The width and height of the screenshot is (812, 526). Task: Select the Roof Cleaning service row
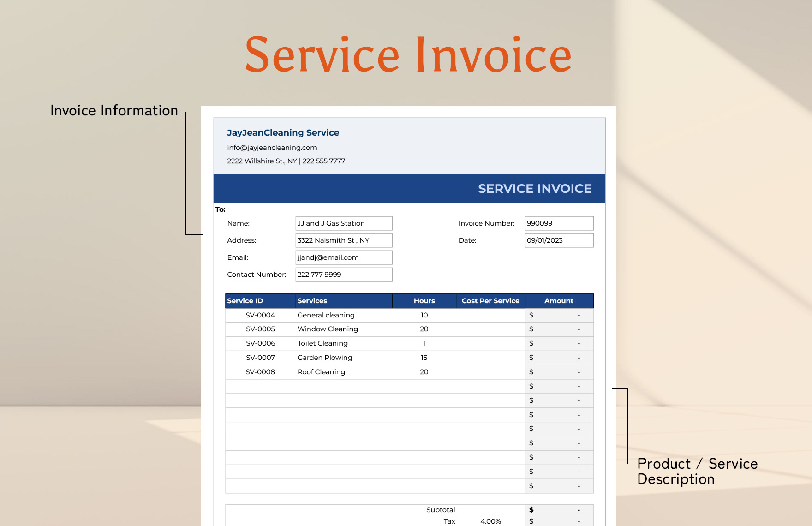click(x=321, y=372)
